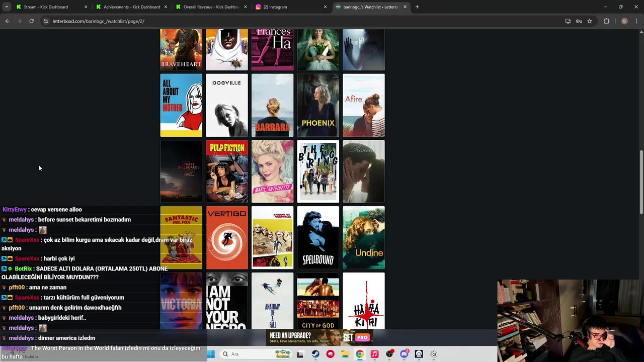Click SpareXxx message 'harbi çok iyi'
The image size is (644, 362).
coord(59,258)
